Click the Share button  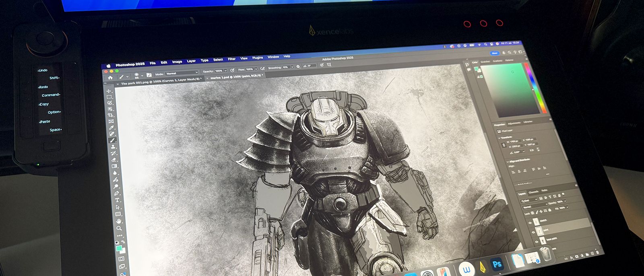pos(494,53)
